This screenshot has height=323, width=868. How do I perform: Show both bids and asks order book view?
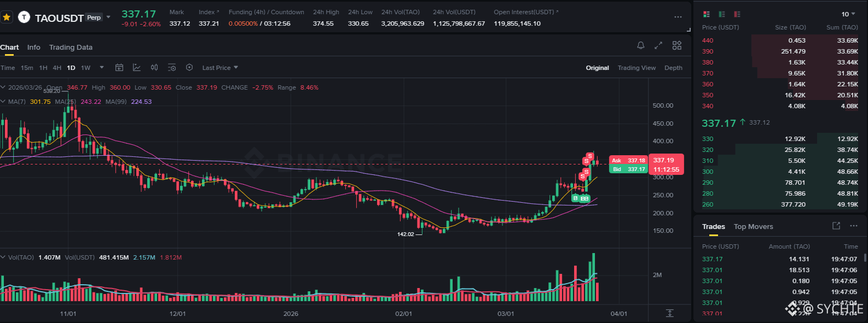click(x=707, y=14)
